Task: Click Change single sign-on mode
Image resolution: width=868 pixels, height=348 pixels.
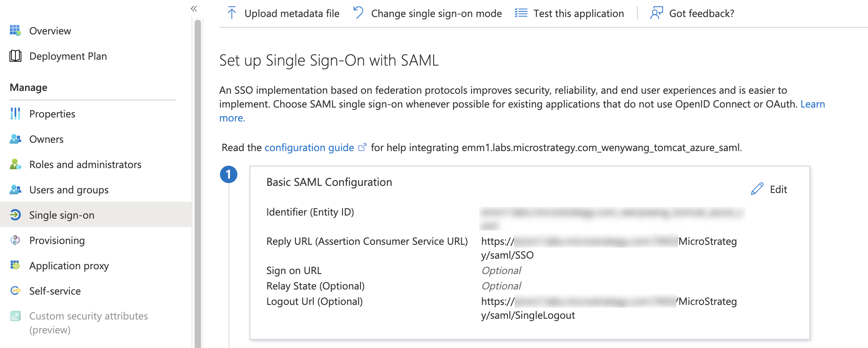Action: coord(428,13)
